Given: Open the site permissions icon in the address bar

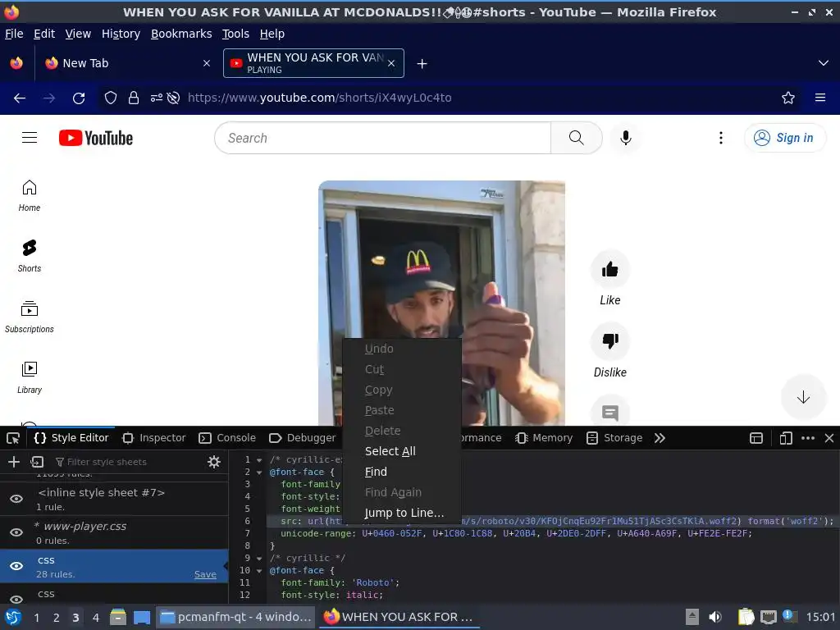Looking at the screenshot, I should point(157,98).
